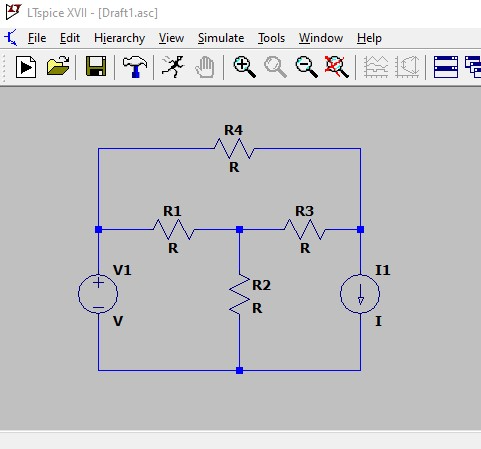Image resolution: width=481 pixels, height=449 pixels.
Task: Click the R4 resistor in the schematic
Action: [234, 149]
